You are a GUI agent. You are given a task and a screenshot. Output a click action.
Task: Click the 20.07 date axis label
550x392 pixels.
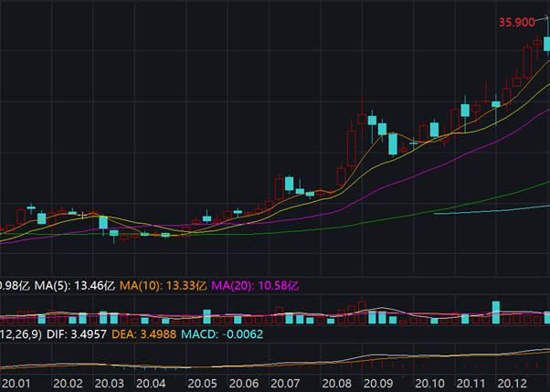(285, 383)
